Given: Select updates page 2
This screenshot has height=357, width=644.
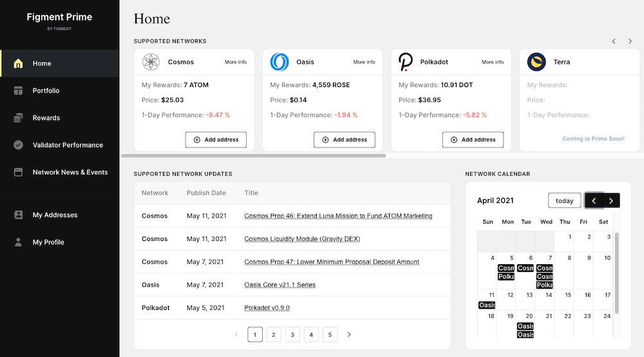Looking at the screenshot, I should [274, 334].
